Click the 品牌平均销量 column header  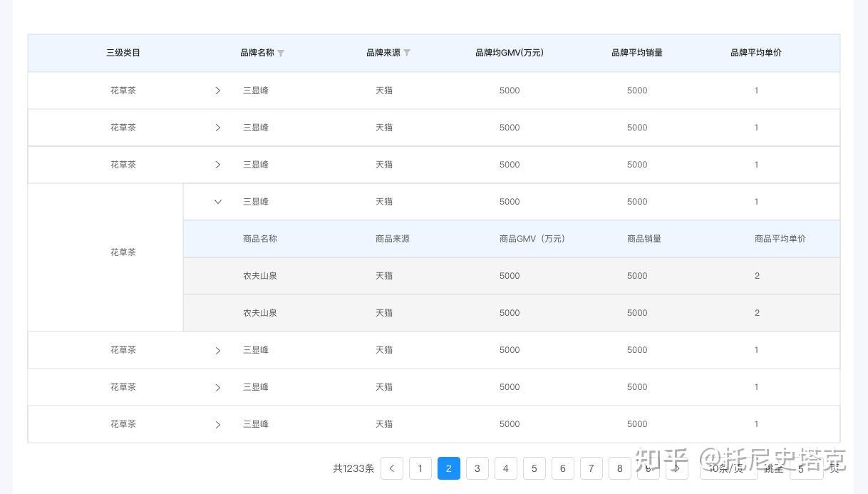637,53
